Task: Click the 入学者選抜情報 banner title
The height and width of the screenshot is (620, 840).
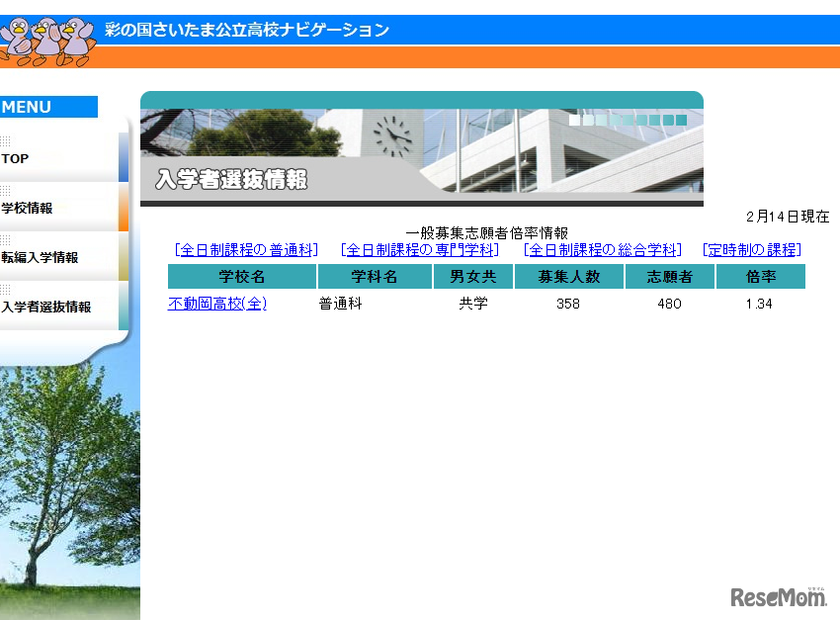Action: click(x=229, y=179)
